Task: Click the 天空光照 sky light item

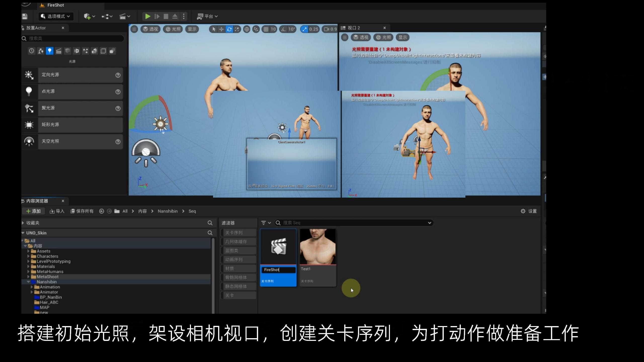Action: point(72,141)
